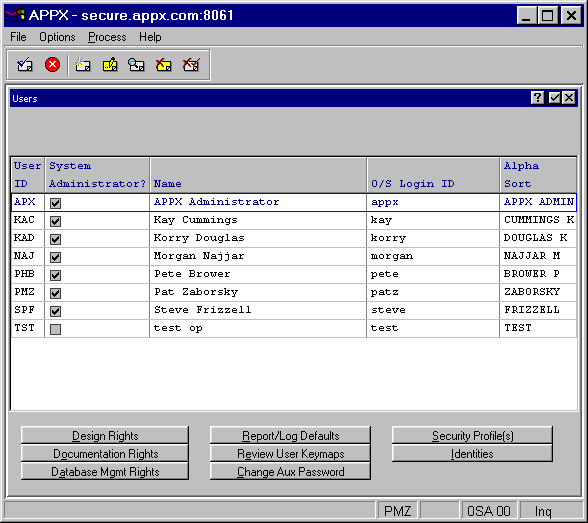This screenshot has height=523, width=588.
Task: Click the O/S login ID appx
Action: click(384, 202)
